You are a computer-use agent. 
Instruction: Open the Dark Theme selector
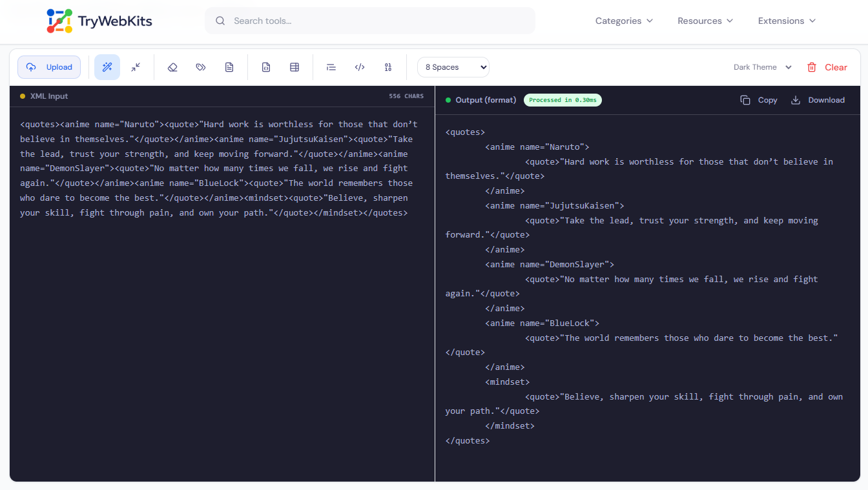pyautogui.click(x=761, y=66)
